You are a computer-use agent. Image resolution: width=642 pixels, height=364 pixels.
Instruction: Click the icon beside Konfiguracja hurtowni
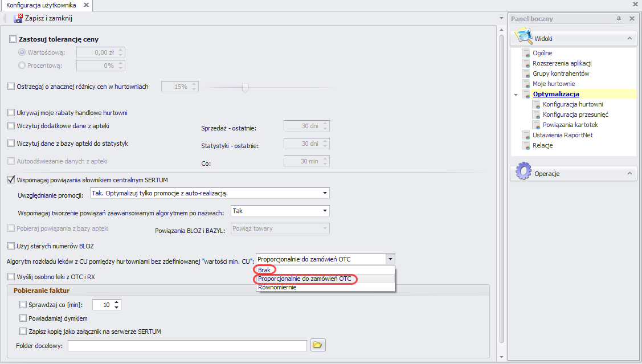click(536, 104)
